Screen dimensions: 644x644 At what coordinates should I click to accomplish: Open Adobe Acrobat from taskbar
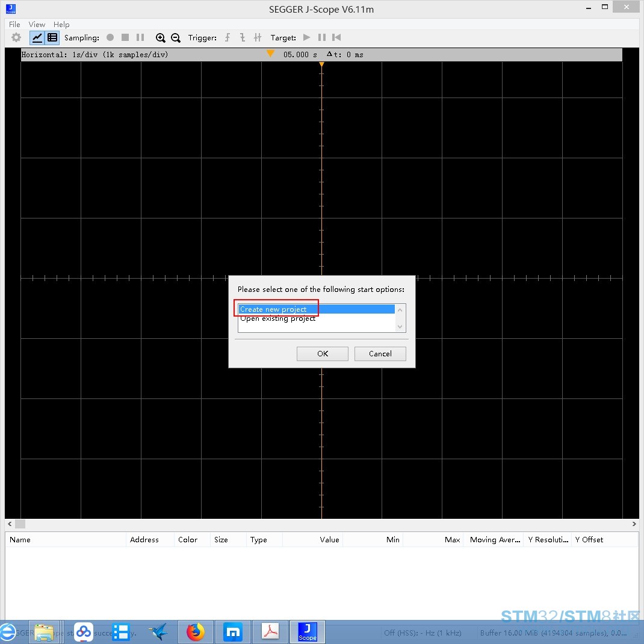(x=270, y=632)
